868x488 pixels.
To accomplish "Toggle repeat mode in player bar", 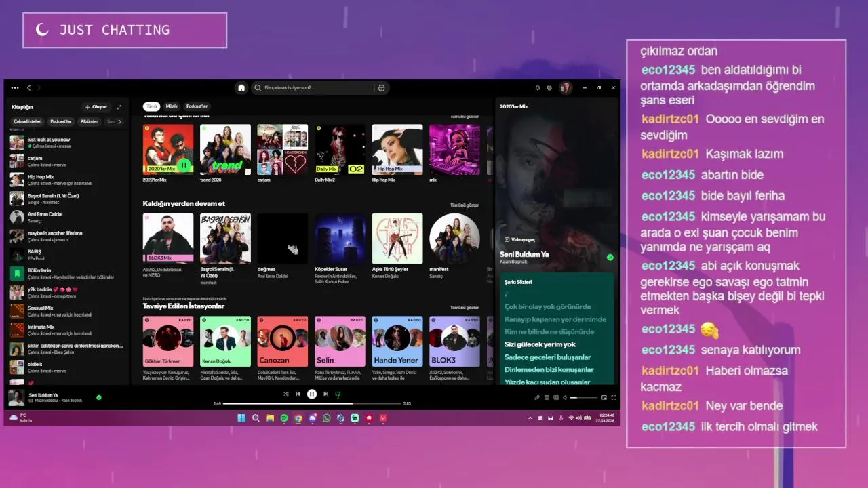I will click(x=338, y=394).
